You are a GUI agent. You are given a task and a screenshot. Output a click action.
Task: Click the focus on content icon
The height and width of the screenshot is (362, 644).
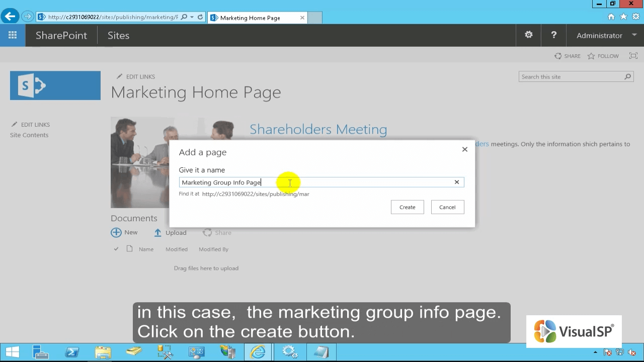click(633, 56)
